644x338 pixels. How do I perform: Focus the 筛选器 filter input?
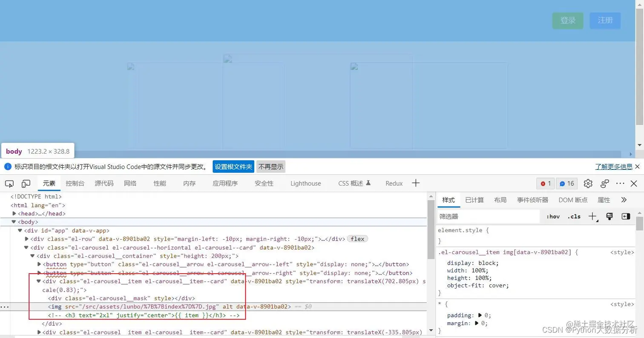tap(489, 216)
